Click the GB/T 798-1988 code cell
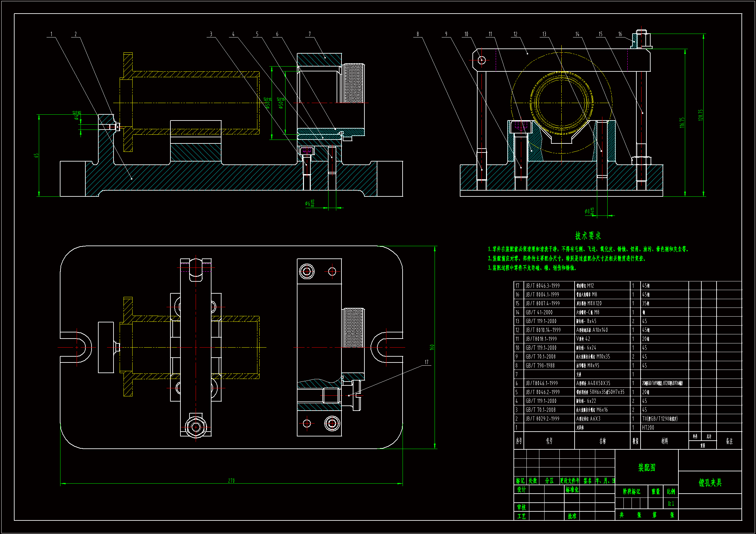Viewport: 756px width, 534px height. tap(540, 365)
